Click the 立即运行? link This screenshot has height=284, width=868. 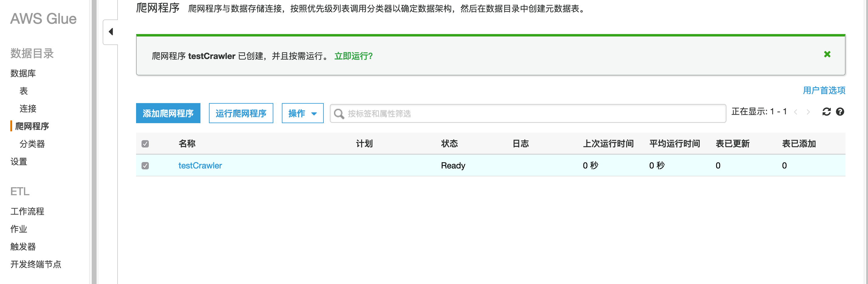[353, 56]
